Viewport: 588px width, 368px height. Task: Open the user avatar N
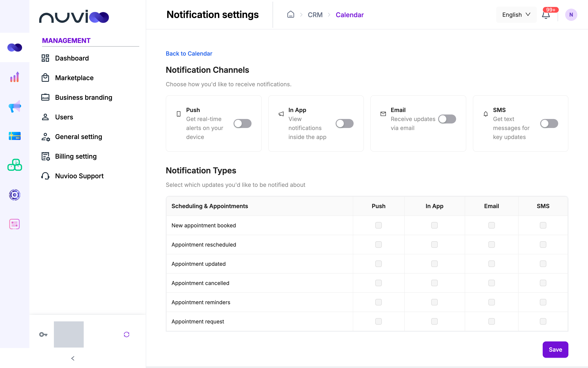(x=571, y=15)
